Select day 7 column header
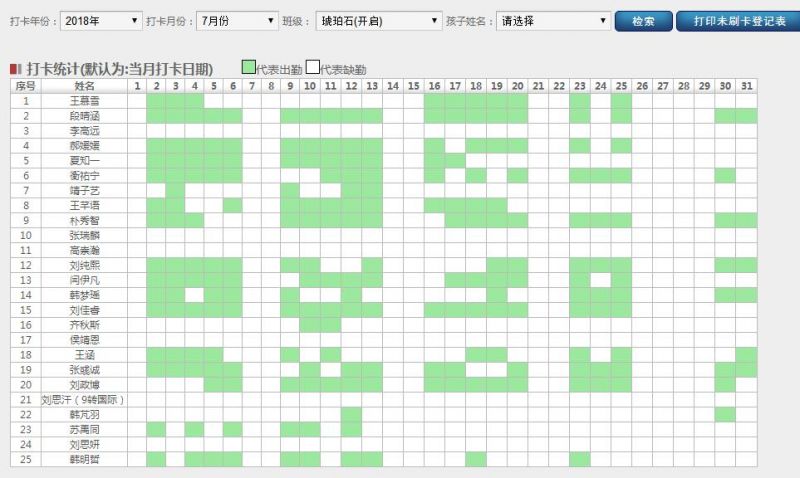The height and width of the screenshot is (478, 800). (x=252, y=86)
